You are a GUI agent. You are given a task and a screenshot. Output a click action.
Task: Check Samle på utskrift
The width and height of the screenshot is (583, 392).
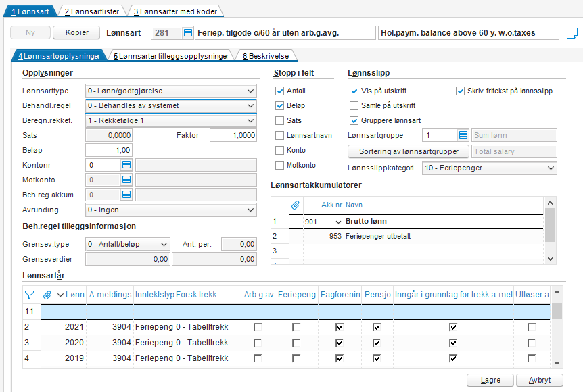pyautogui.click(x=354, y=105)
